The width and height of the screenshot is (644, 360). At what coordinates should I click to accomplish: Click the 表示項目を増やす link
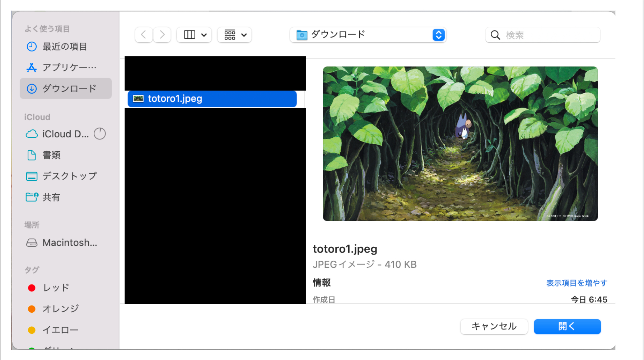(577, 283)
